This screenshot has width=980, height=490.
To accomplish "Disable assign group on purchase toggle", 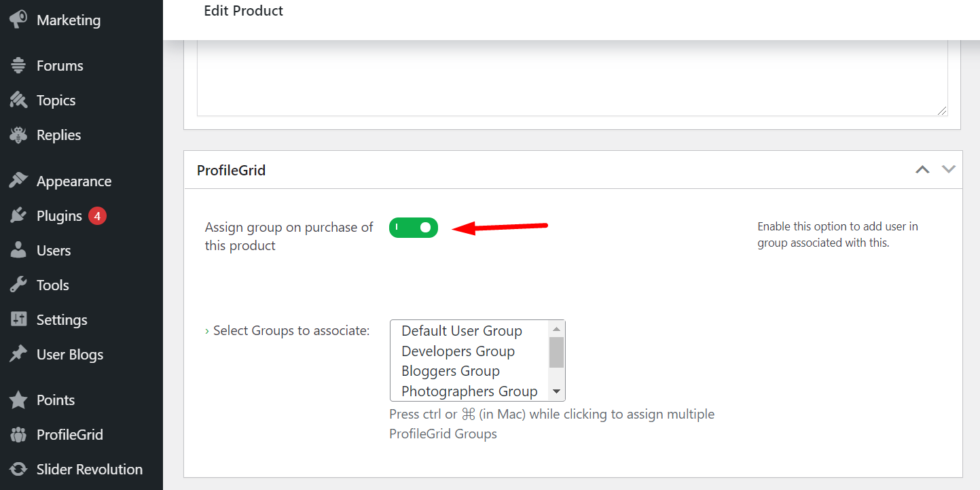I will click(414, 227).
